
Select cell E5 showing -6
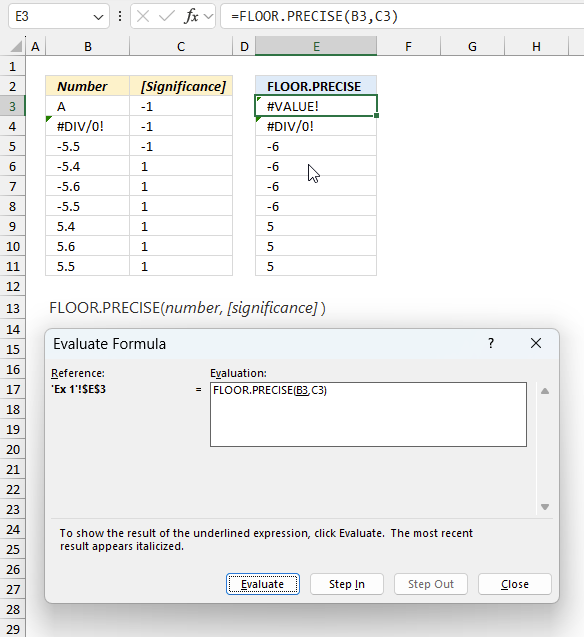(316, 146)
